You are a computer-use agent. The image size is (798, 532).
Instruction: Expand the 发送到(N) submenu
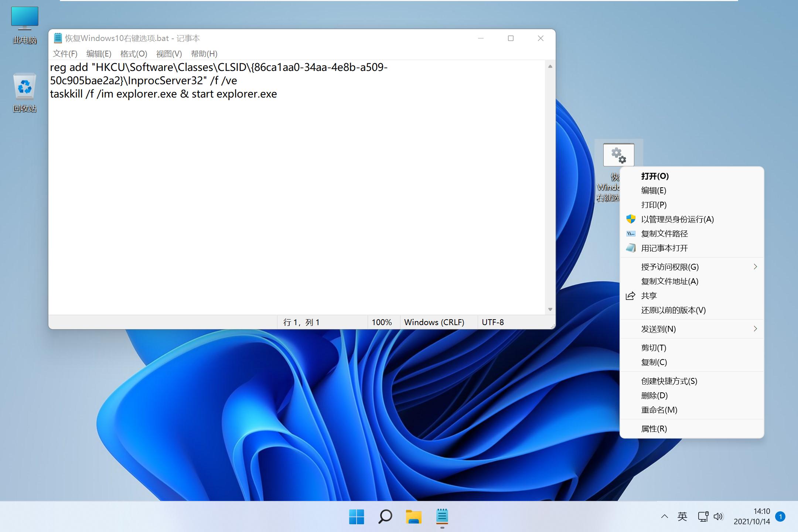coord(659,329)
